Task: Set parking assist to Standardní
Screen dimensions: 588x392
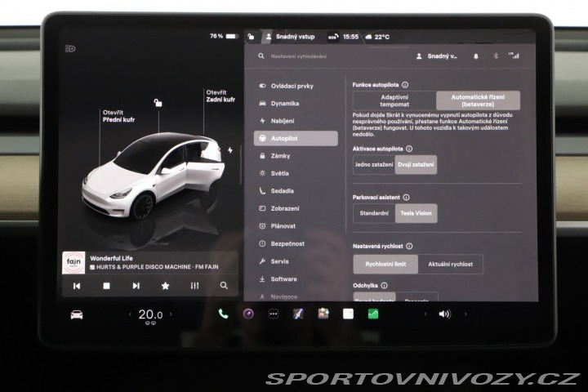Action: (374, 213)
